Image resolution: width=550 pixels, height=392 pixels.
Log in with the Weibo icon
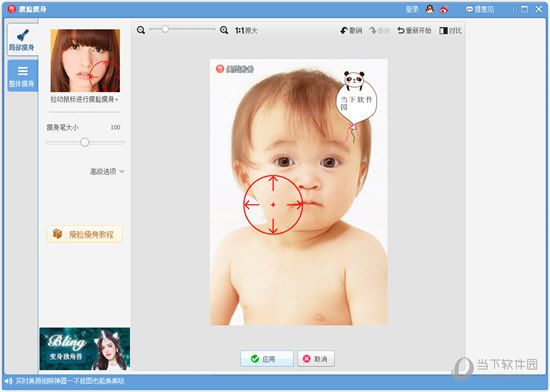[443, 9]
